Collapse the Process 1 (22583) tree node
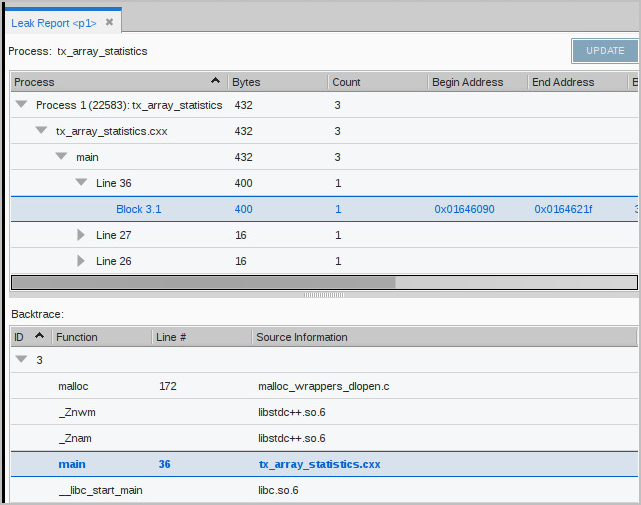This screenshot has height=505, width=641. click(21, 105)
